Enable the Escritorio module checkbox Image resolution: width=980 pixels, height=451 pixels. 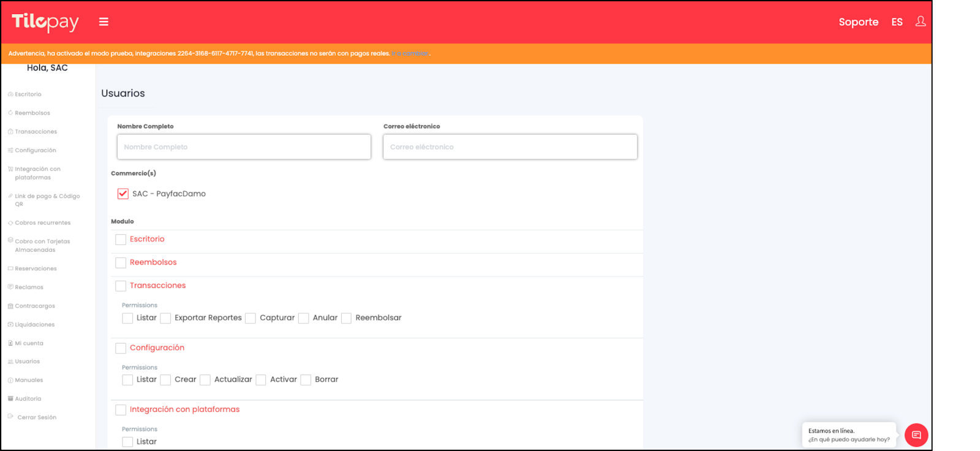pos(121,240)
